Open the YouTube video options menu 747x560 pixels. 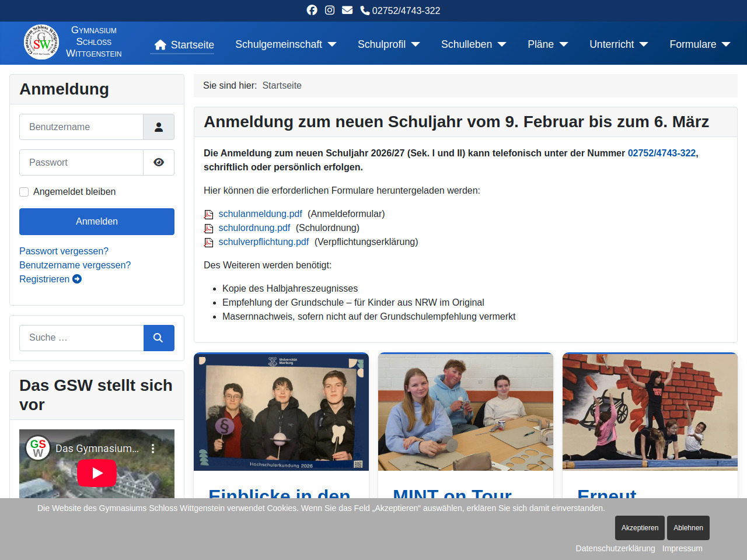(x=153, y=449)
